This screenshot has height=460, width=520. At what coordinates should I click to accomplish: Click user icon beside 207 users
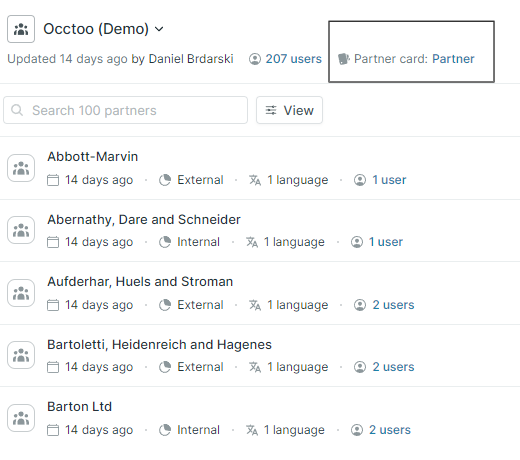(255, 59)
